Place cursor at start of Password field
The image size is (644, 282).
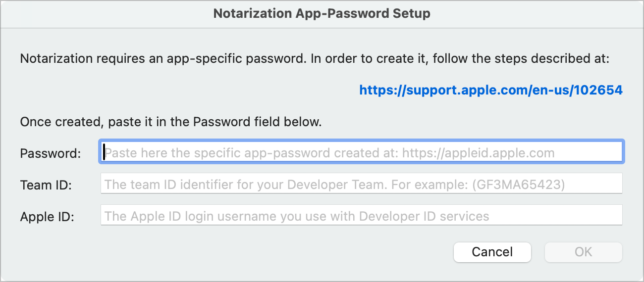point(105,153)
